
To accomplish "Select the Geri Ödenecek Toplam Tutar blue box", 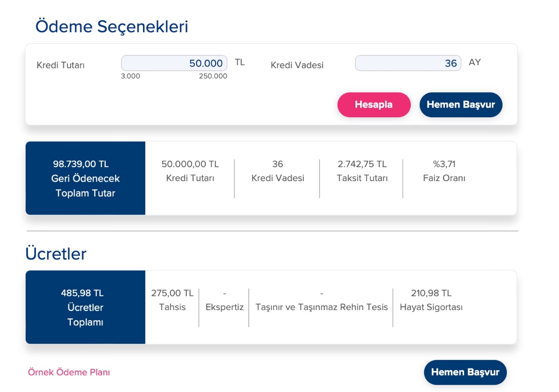I will [85, 178].
